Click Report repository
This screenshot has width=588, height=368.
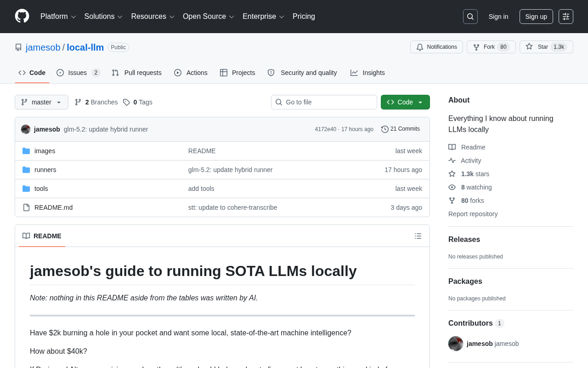pyautogui.click(x=473, y=214)
